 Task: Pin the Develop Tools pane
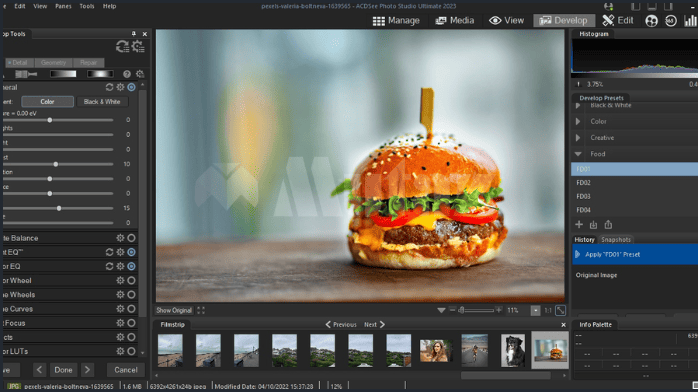[x=134, y=34]
